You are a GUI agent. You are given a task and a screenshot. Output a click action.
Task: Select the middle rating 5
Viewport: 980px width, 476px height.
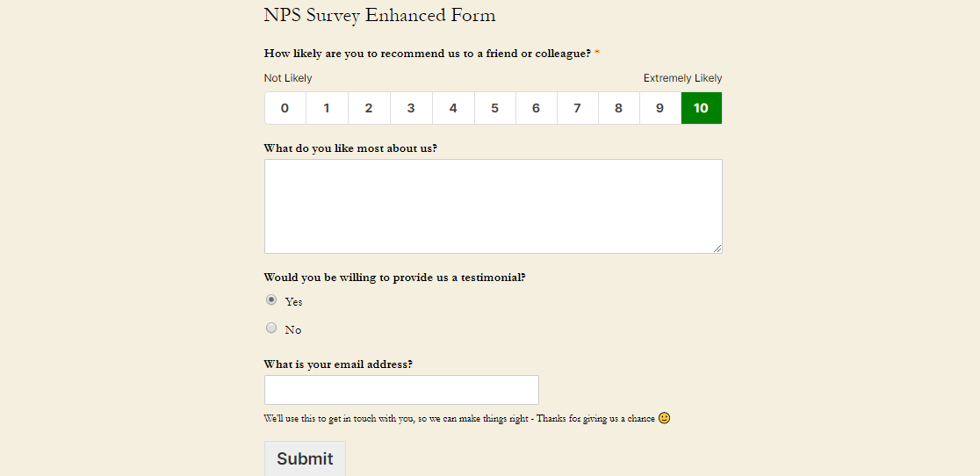pyautogui.click(x=495, y=108)
